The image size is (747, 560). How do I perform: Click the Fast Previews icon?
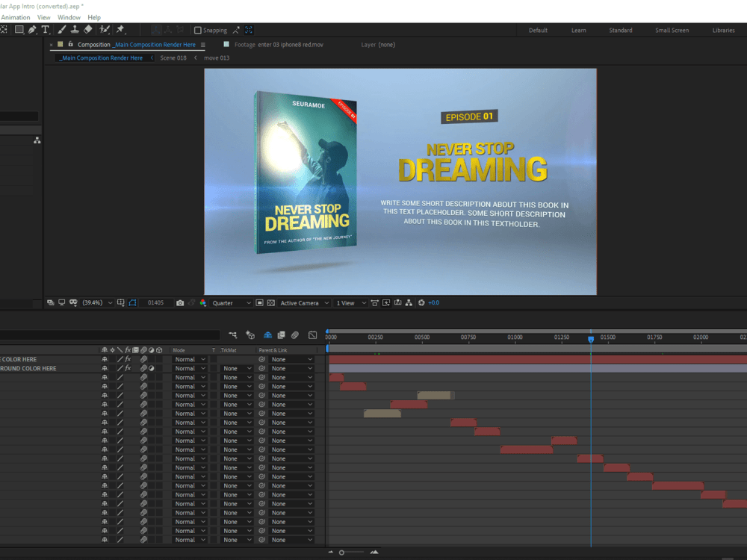point(386,303)
